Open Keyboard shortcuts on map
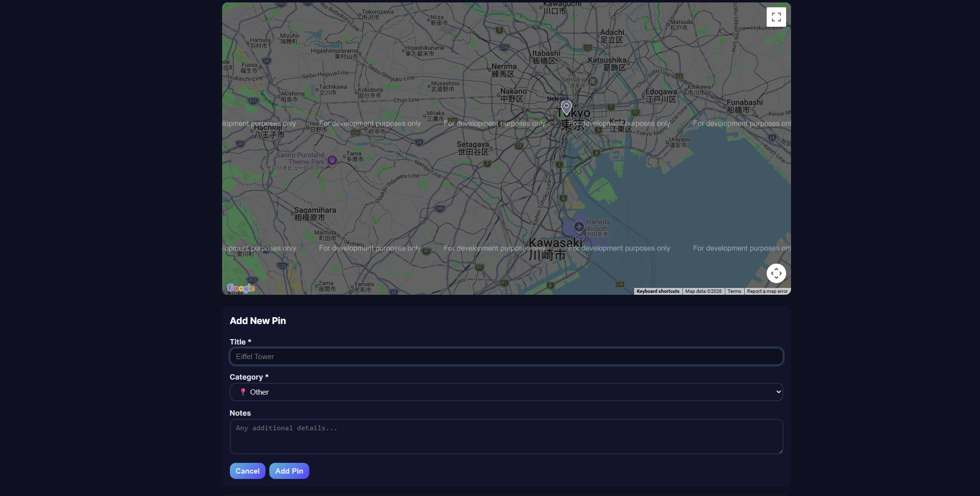980x496 pixels. [x=658, y=291]
